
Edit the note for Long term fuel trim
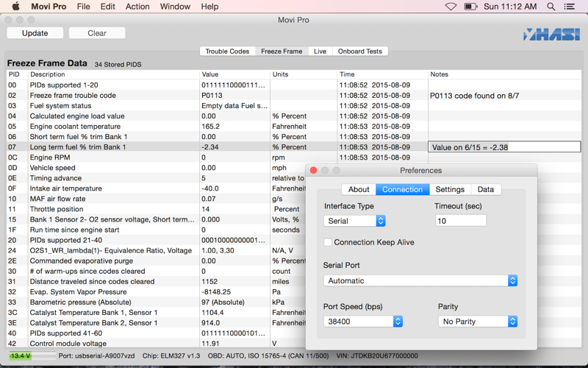point(504,146)
